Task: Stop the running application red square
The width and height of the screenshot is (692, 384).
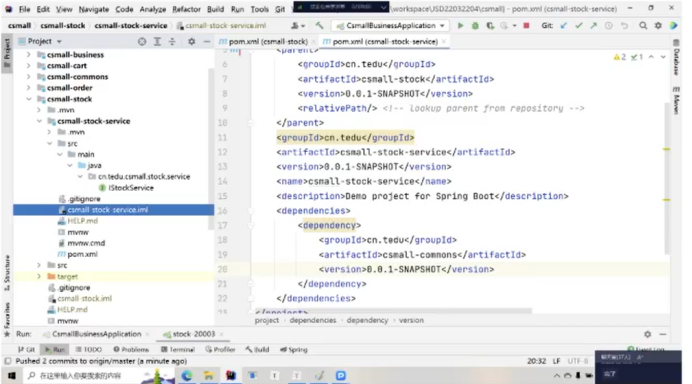Action: [526, 26]
